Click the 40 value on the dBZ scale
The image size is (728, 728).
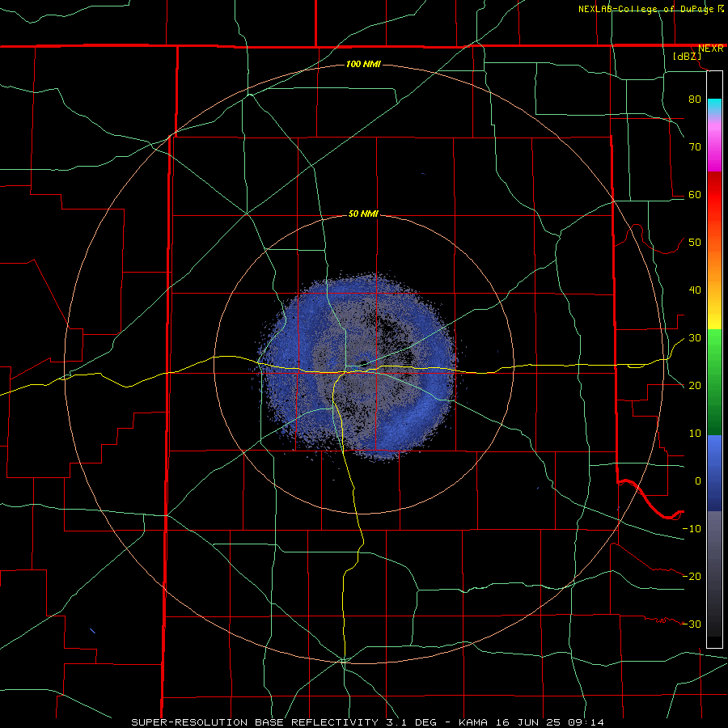click(x=695, y=290)
